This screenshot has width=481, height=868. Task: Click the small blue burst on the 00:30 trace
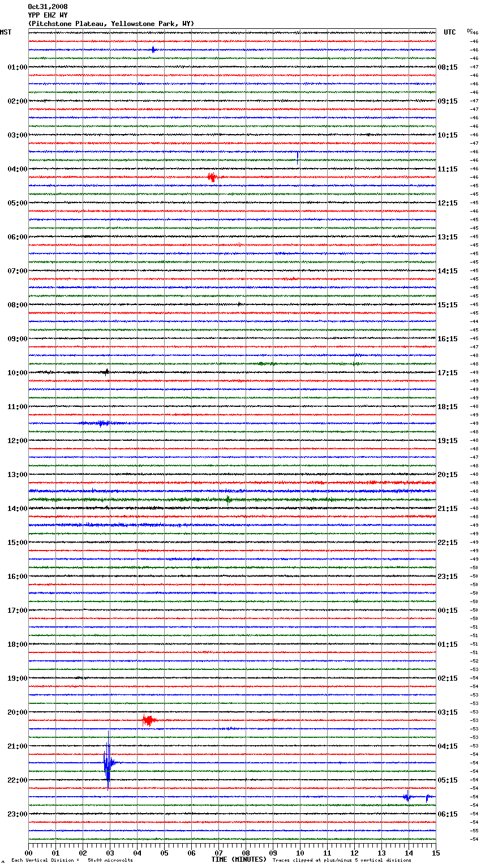[x=153, y=50]
